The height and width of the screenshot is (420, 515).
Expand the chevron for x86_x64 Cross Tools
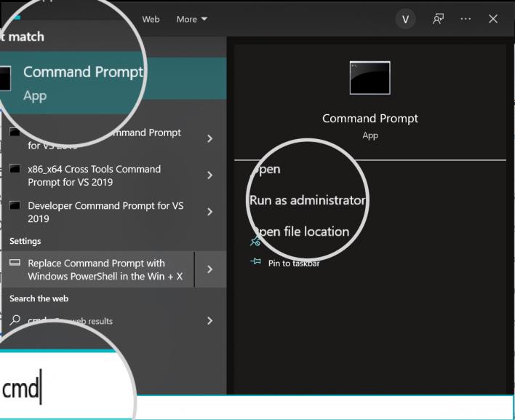[209, 175]
